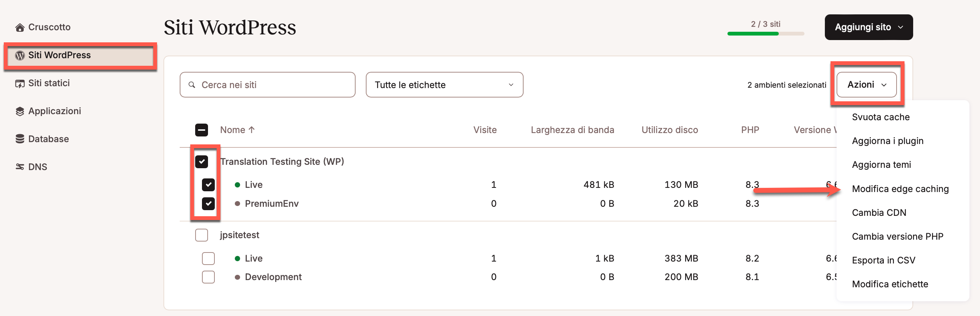Click the green Live status dot for jpsitetest
This screenshot has height=316, width=980.
click(238, 258)
